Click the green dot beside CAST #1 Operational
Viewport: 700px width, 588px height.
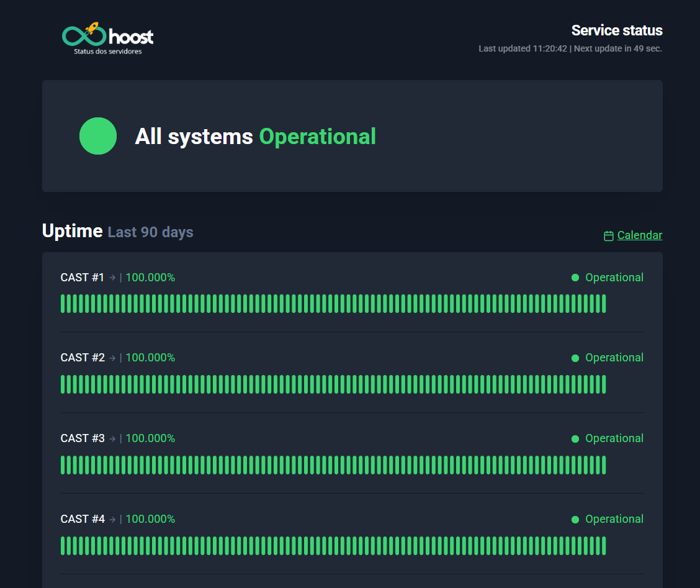coord(575,278)
